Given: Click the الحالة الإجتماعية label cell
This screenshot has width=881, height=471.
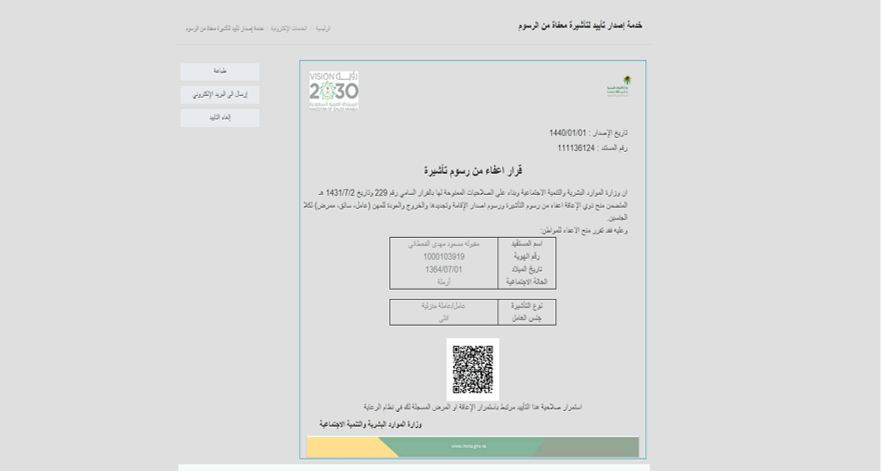Looking at the screenshot, I should pos(527,282).
